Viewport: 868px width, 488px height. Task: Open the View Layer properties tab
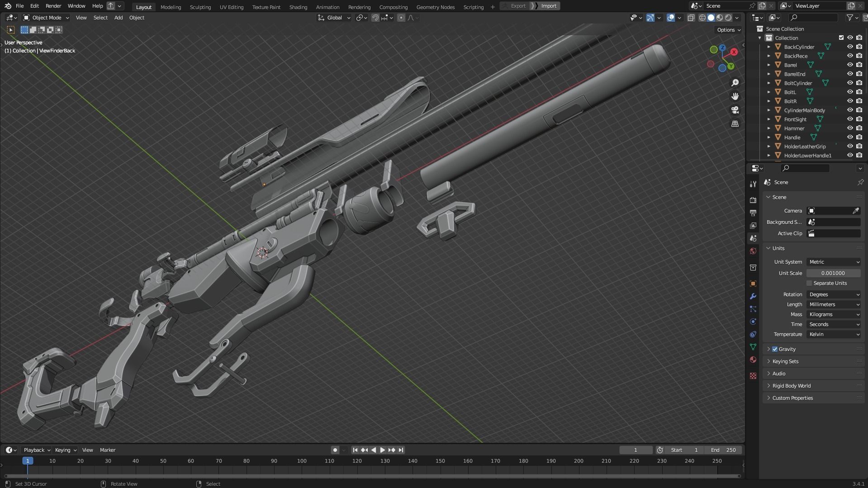tap(753, 225)
